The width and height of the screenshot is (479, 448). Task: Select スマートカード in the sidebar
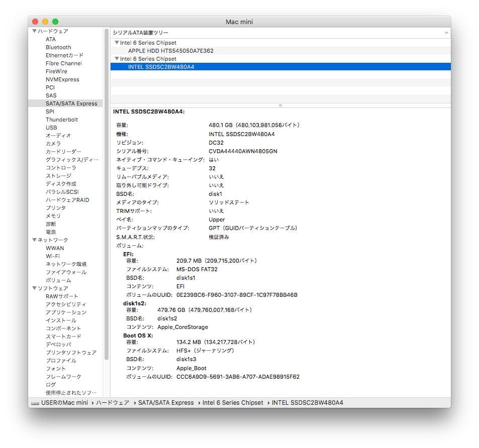(x=63, y=337)
